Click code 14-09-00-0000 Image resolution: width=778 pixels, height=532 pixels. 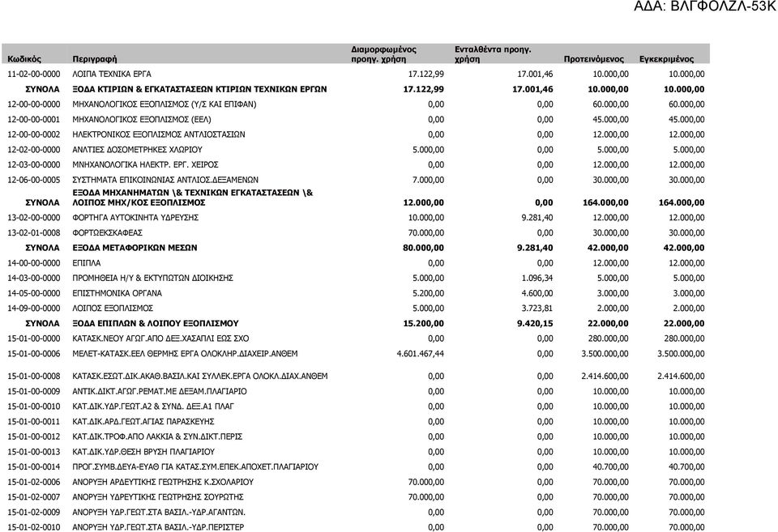(34, 309)
